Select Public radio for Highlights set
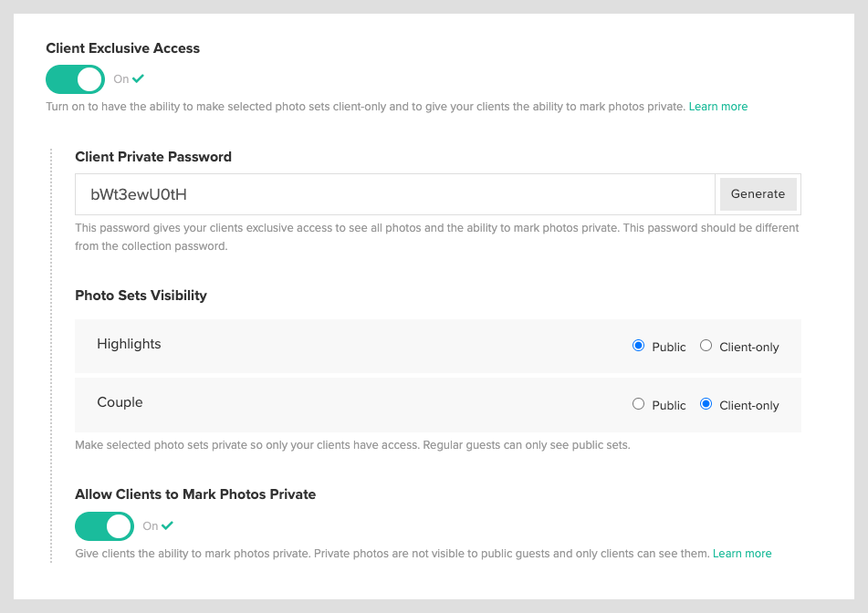Screen dimensions: 868x613 (x=638, y=346)
